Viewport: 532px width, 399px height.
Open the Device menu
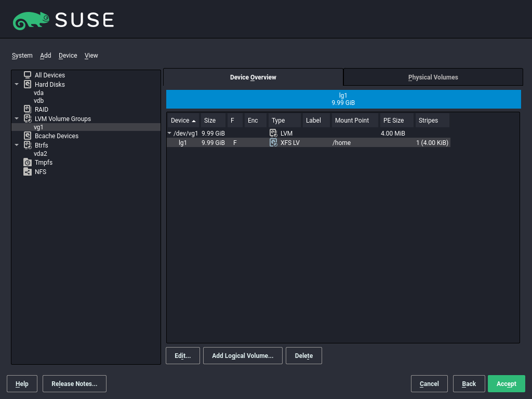click(68, 56)
